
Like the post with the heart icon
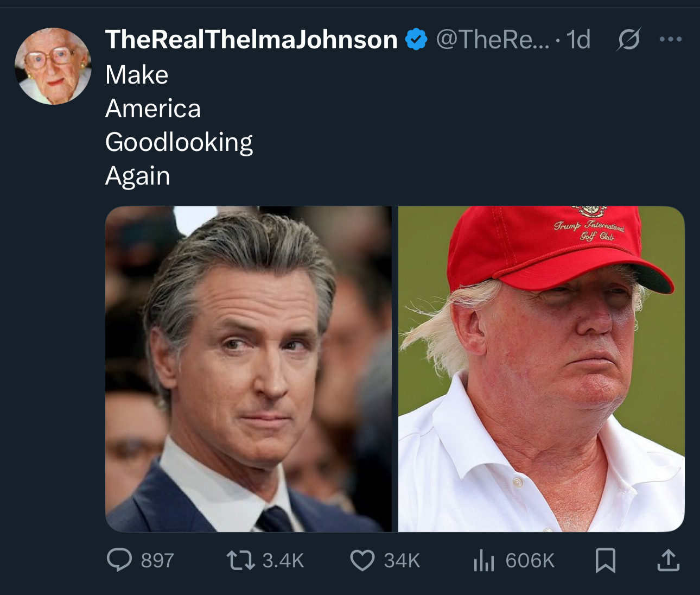(362, 560)
